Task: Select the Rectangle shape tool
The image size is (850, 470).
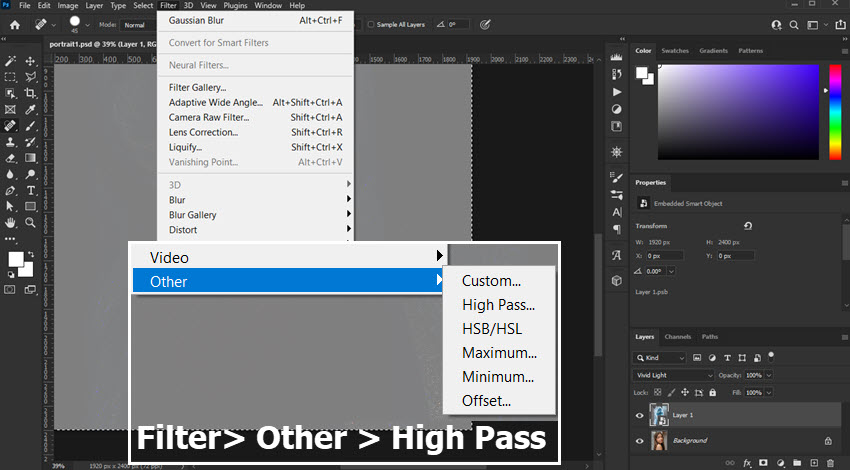Action: coord(30,207)
